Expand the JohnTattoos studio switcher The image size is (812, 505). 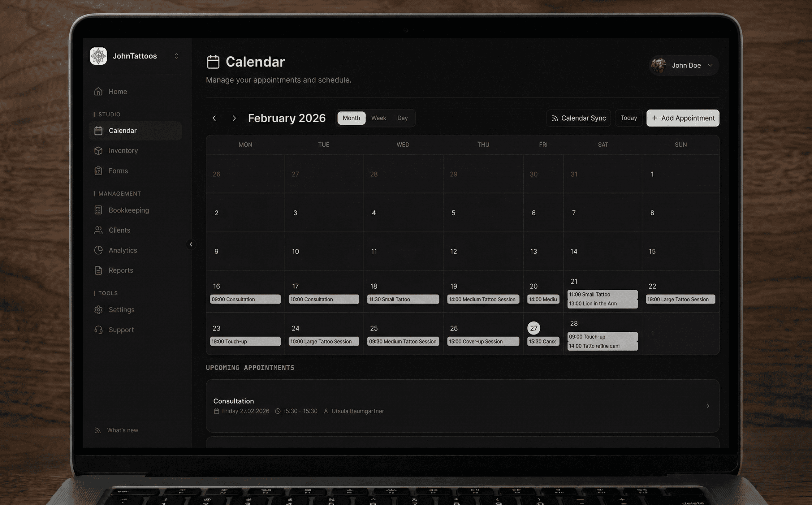pos(176,56)
